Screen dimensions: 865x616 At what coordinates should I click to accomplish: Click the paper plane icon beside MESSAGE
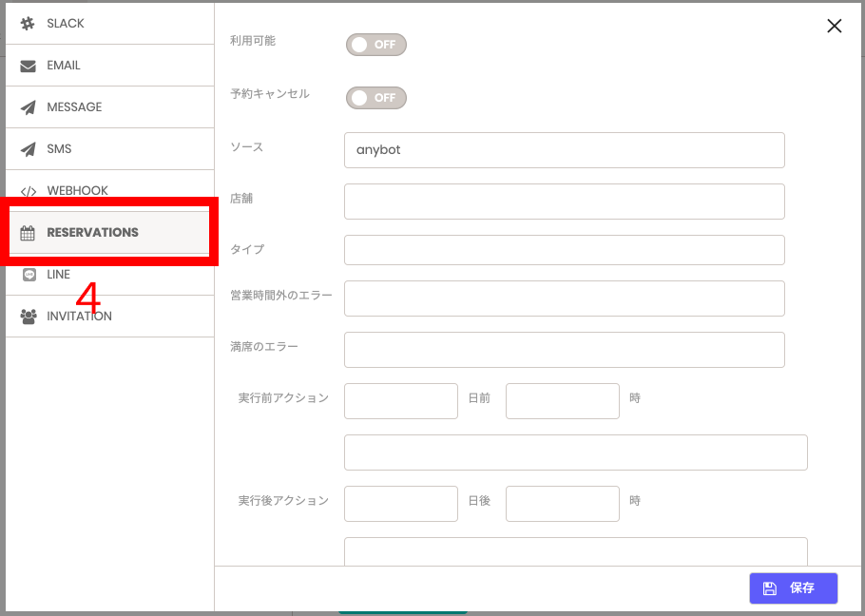click(28, 107)
